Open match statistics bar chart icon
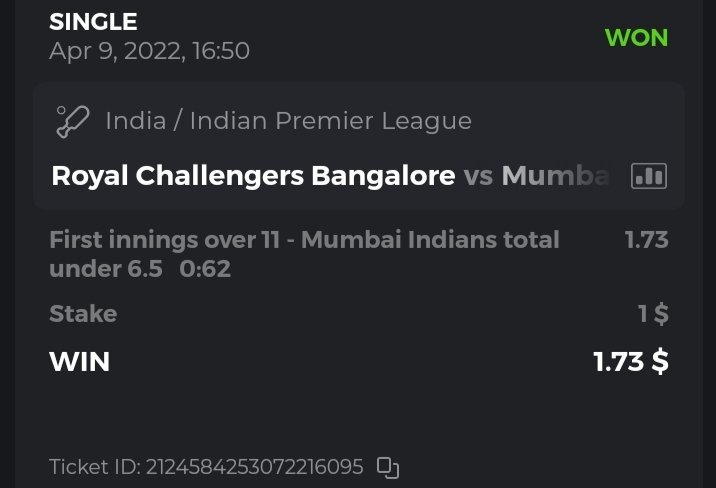Image resolution: width=716 pixels, height=488 pixels. (x=648, y=177)
